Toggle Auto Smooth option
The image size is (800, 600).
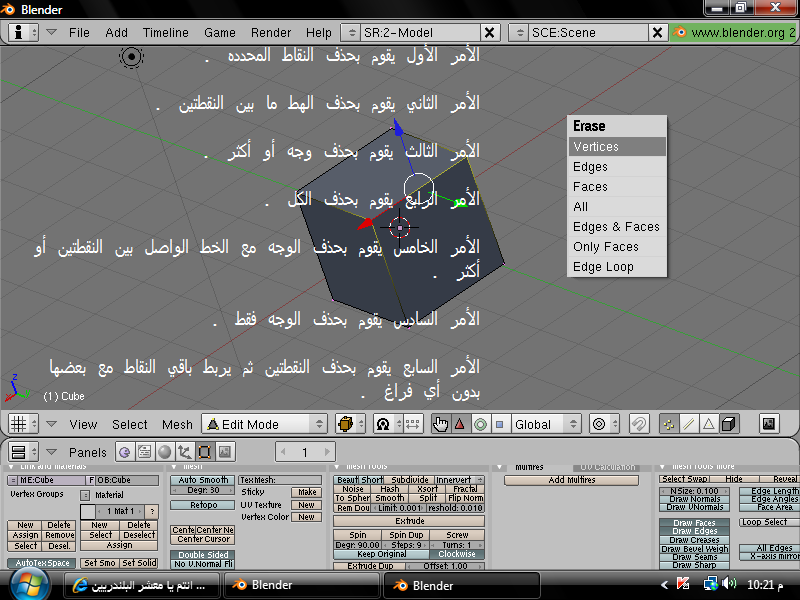[203, 480]
